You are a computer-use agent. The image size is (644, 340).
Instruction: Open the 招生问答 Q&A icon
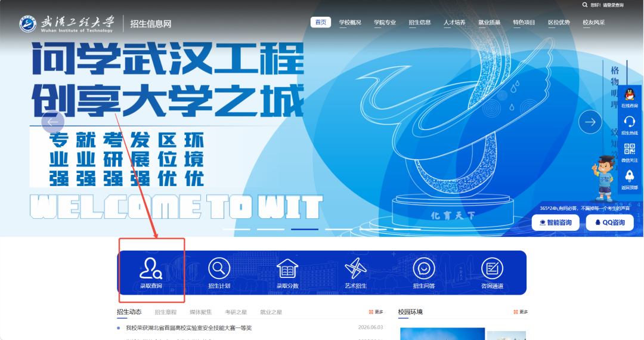[424, 273]
